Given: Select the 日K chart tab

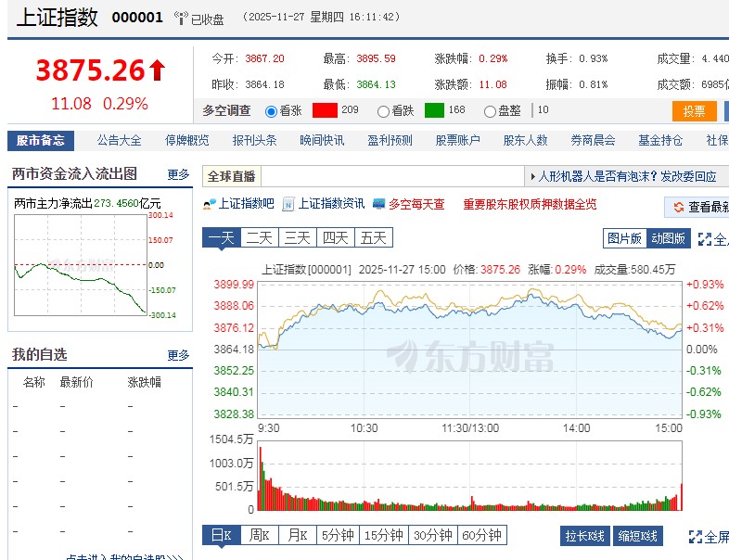Looking at the screenshot, I should (x=222, y=535).
